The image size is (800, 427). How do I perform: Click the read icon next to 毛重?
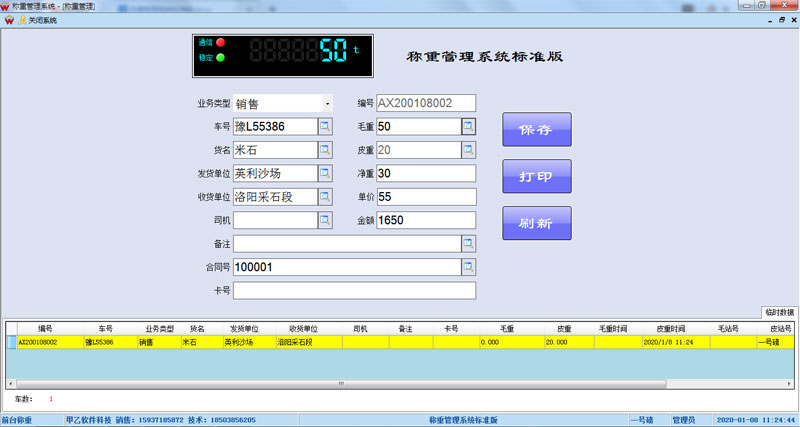click(468, 127)
